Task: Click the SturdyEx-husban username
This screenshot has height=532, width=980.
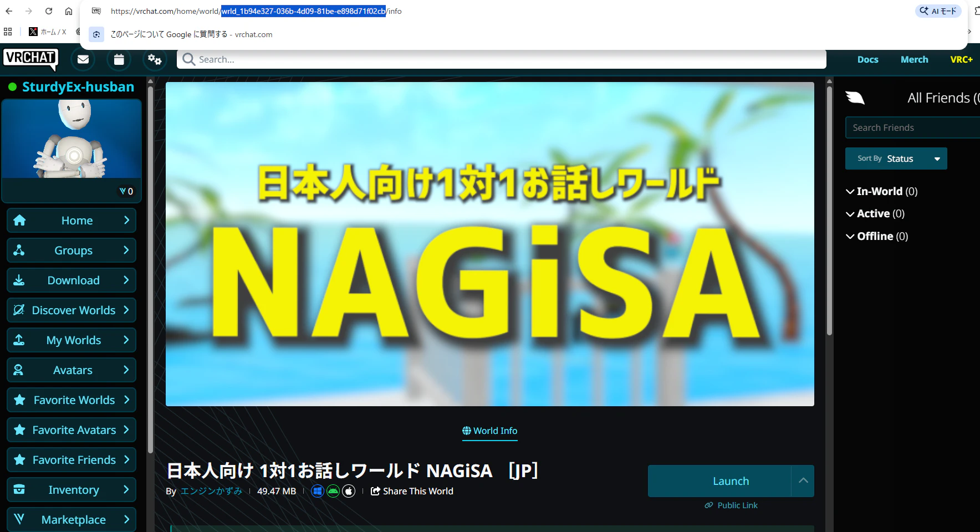Action: pyautogui.click(x=78, y=87)
